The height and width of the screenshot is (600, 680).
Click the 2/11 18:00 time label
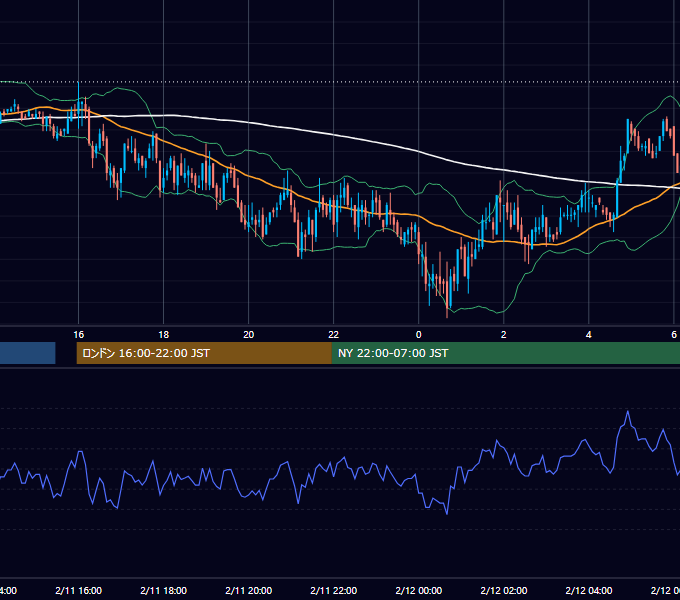[163, 590]
